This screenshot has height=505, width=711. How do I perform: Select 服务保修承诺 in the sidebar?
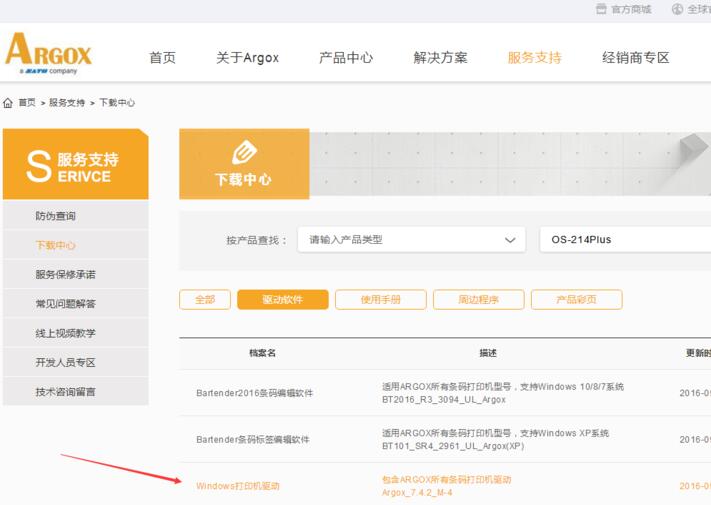pyautogui.click(x=76, y=274)
